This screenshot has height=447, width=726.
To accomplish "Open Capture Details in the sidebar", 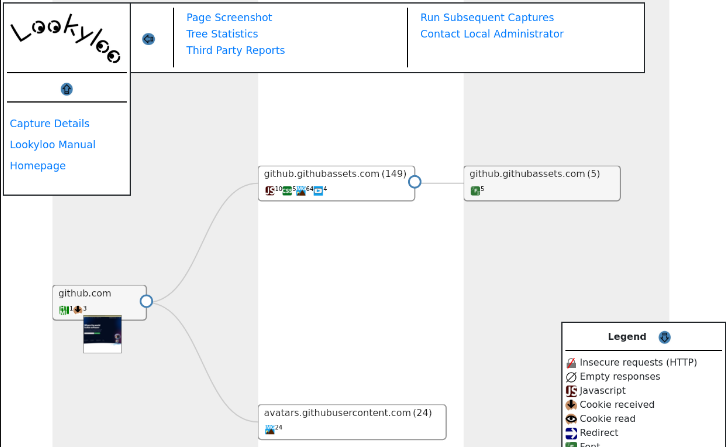I will tap(50, 124).
